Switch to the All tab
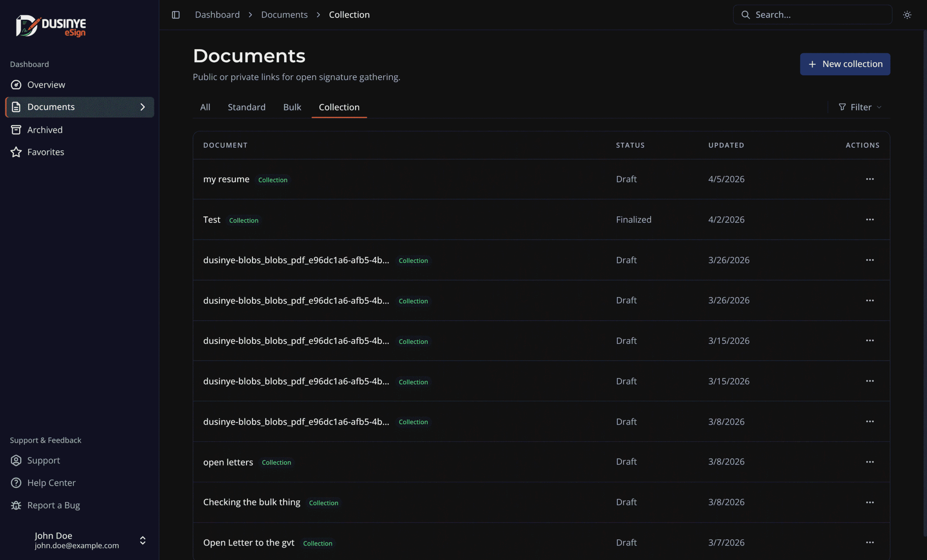 (205, 107)
